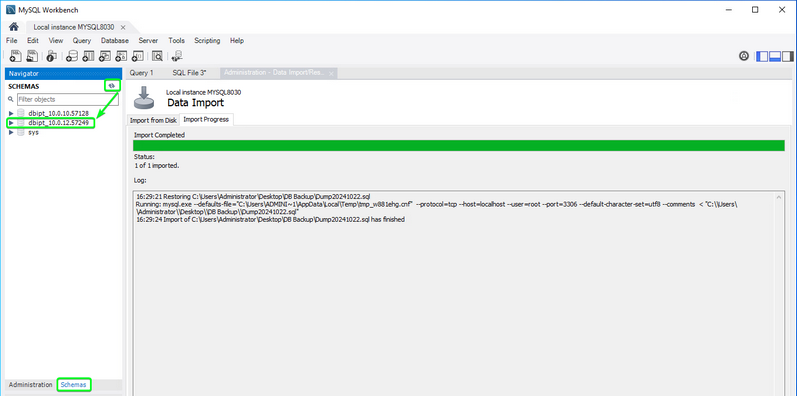The image size is (797, 396).
Task: Select the sys schema name
Action: click(33, 132)
